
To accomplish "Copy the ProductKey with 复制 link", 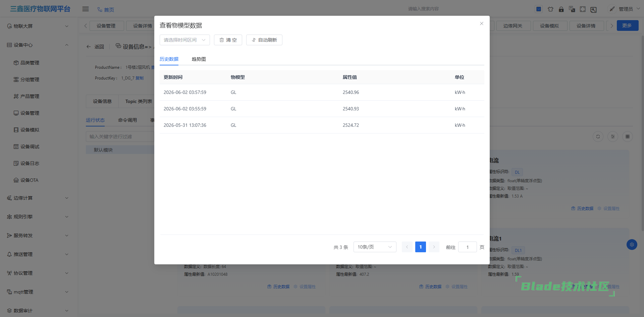I will (x=140, y=78).
